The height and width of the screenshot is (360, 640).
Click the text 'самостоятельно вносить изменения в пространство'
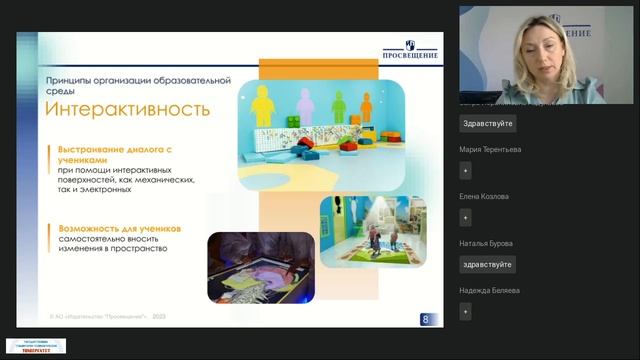pos(113,244)
